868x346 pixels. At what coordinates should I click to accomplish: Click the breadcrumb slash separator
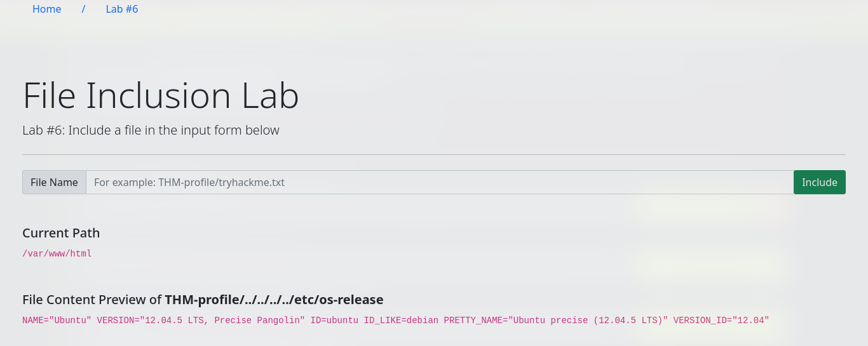(83, 9)
